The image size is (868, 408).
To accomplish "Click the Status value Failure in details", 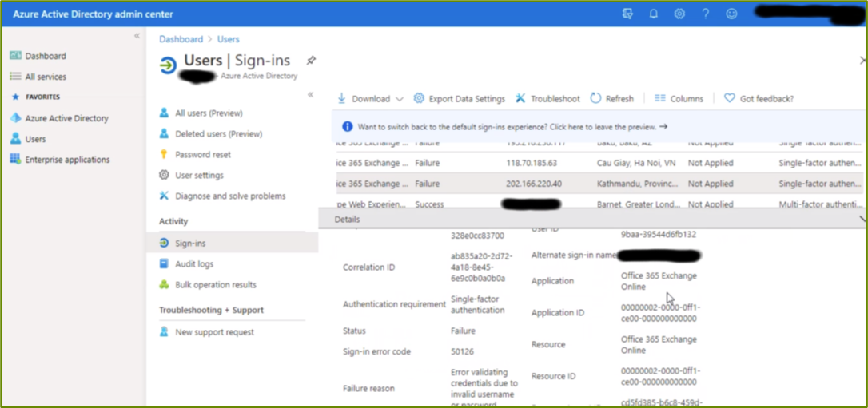I will [463, 331].
